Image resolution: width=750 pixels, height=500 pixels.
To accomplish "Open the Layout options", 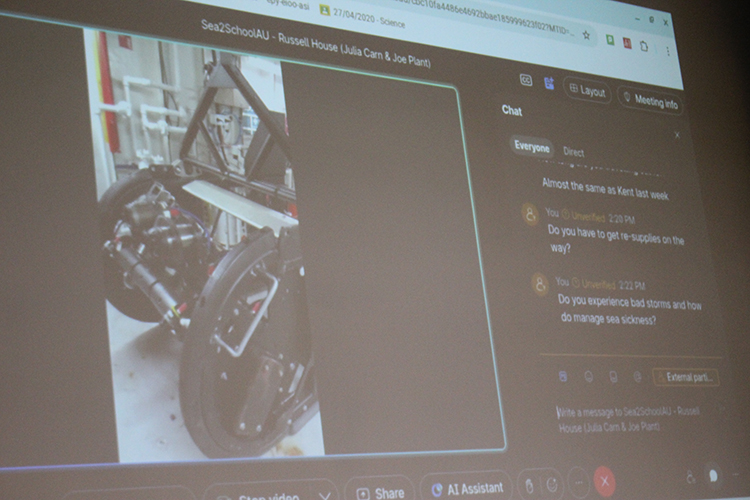I will click(x=587, y=90).
